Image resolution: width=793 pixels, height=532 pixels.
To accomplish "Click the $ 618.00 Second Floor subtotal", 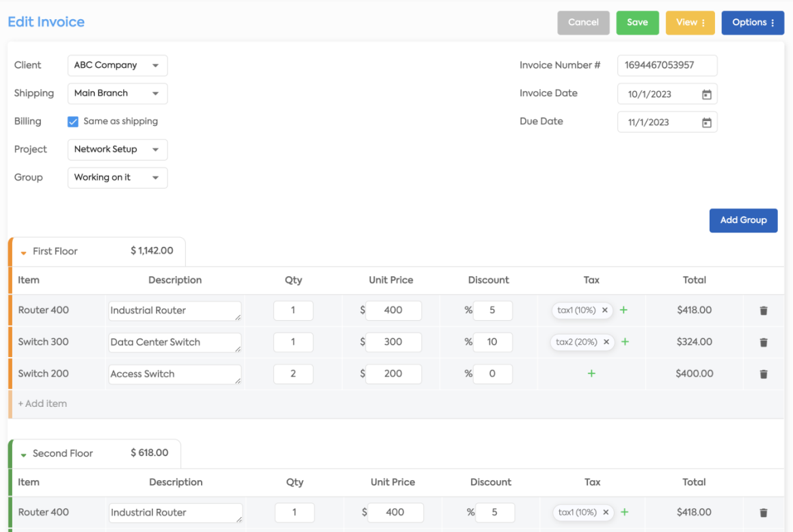I will (x=149, y=453).
